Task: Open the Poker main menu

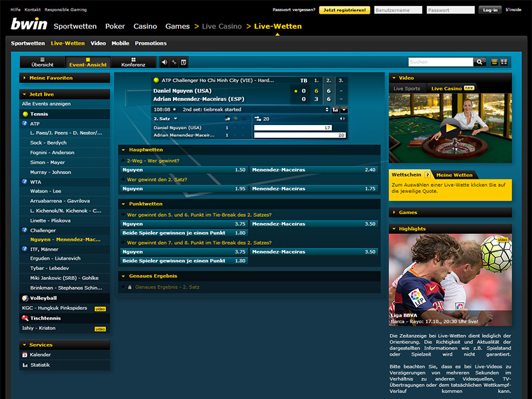Action: [x=115, y=26]
